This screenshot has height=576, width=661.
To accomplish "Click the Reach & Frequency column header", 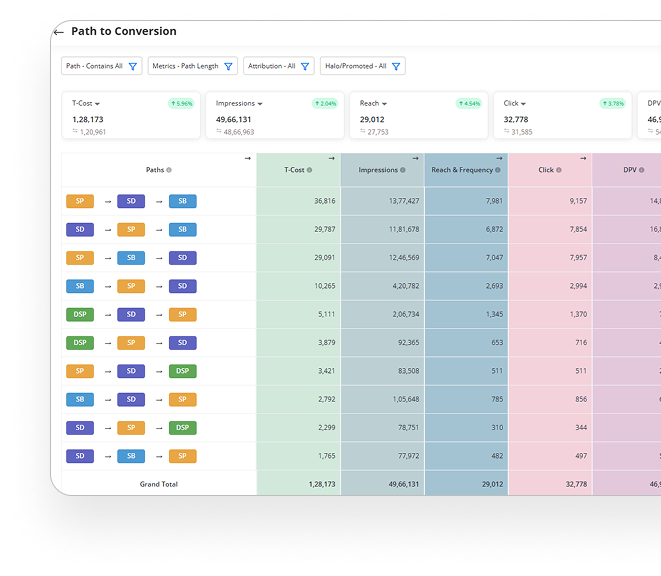I will pos(462,170).
